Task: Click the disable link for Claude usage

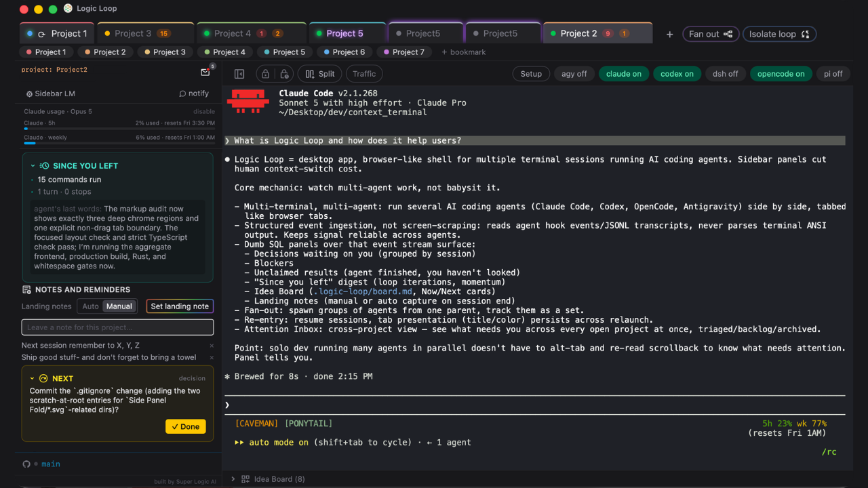Action: 204,111
